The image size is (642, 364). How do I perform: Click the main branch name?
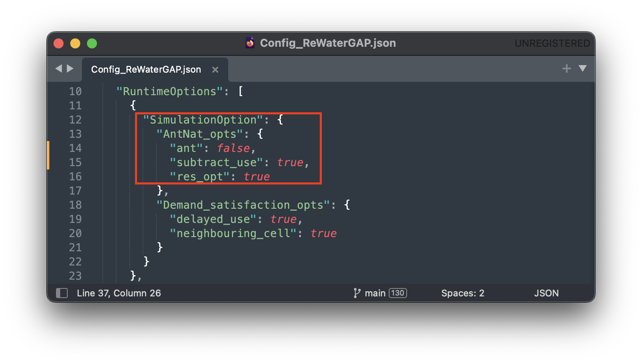375,293
